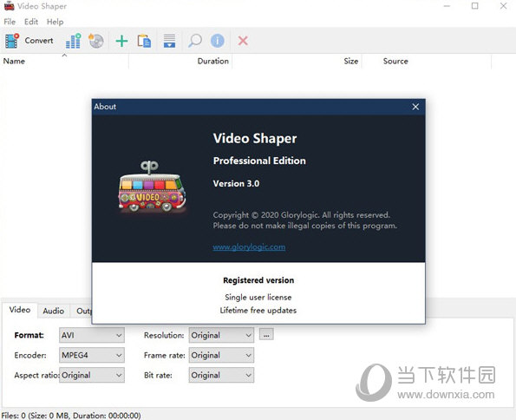Screen dimensions: 516x420
Task: Click the Convert label in toolbar
Action: (39, 41)
